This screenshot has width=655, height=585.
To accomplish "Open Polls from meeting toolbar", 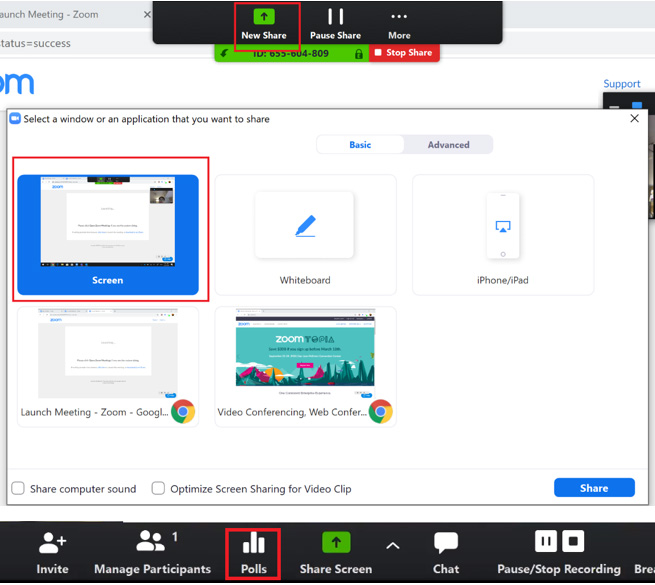I will click(254, 553).
